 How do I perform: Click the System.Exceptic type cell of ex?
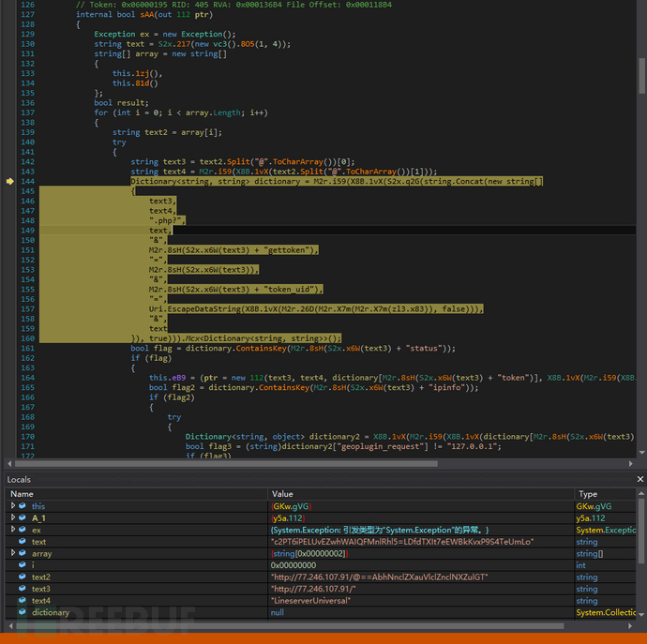(x=606, y=530)
